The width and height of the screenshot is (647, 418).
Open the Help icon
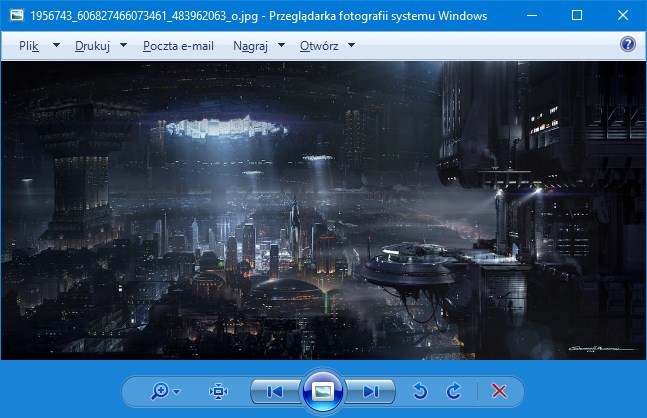click(628, 44)
